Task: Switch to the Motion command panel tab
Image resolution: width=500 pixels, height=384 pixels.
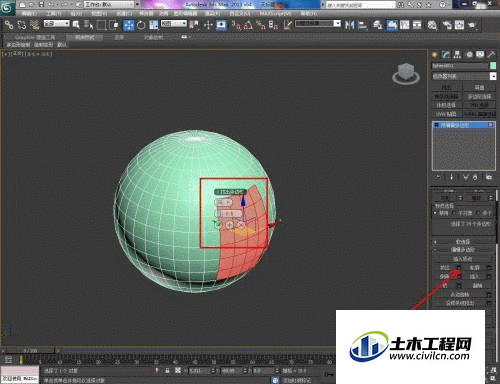Action: (x=469, y=54)
